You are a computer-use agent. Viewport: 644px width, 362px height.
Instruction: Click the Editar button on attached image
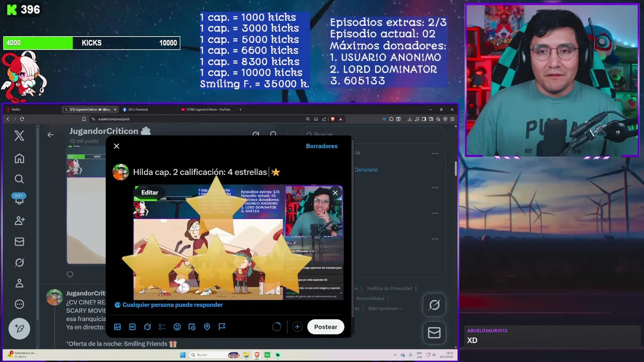pyautogui.click(x=149, y=193)
